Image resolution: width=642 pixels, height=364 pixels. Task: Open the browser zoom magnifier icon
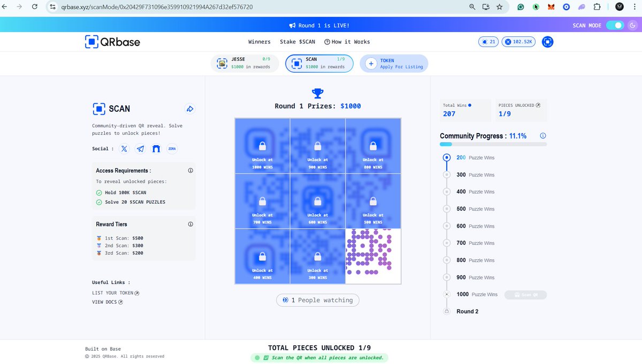pyautogui.click(x=472, y=7)
